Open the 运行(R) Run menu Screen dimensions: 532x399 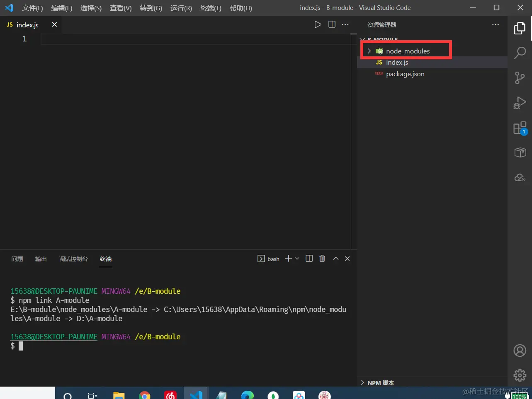pyautogui.click(x=181, y=8)
